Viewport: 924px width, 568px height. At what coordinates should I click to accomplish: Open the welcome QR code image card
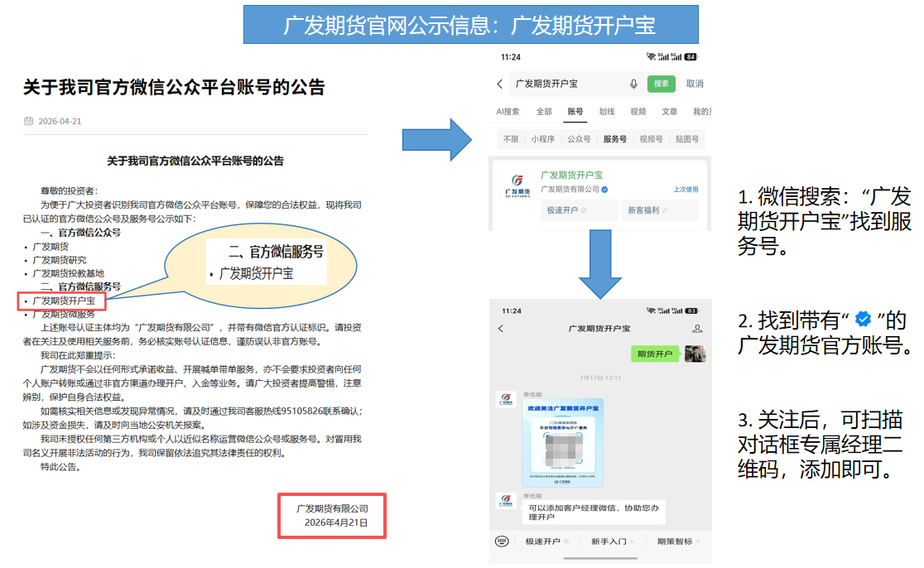pyautogui.click(x=563, y=442)
